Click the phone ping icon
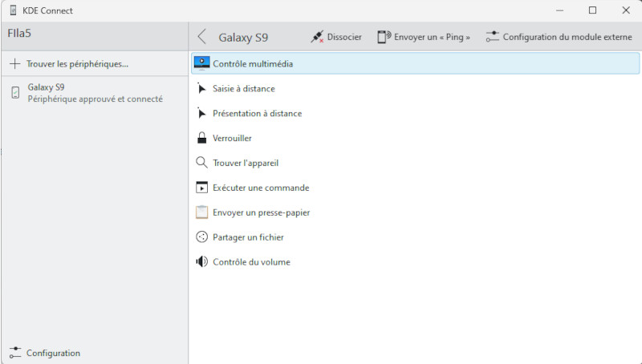 pos(384,37)
